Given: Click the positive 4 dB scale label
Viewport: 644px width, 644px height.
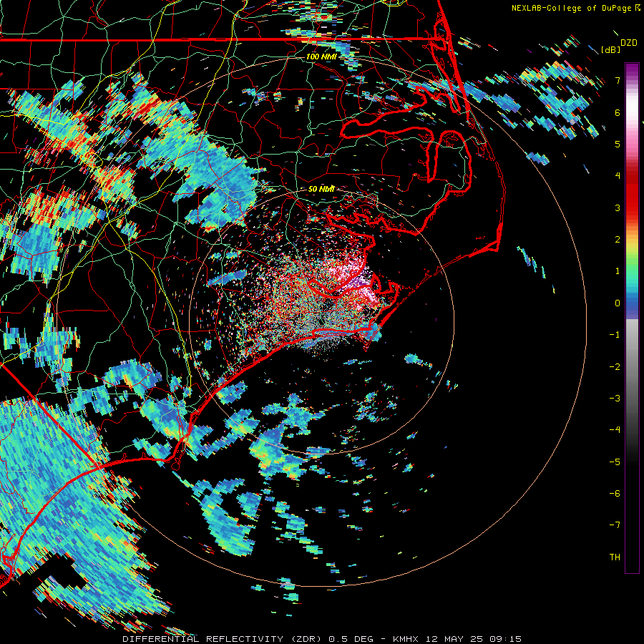Looking at the screenshot, I should click(618, 176).
